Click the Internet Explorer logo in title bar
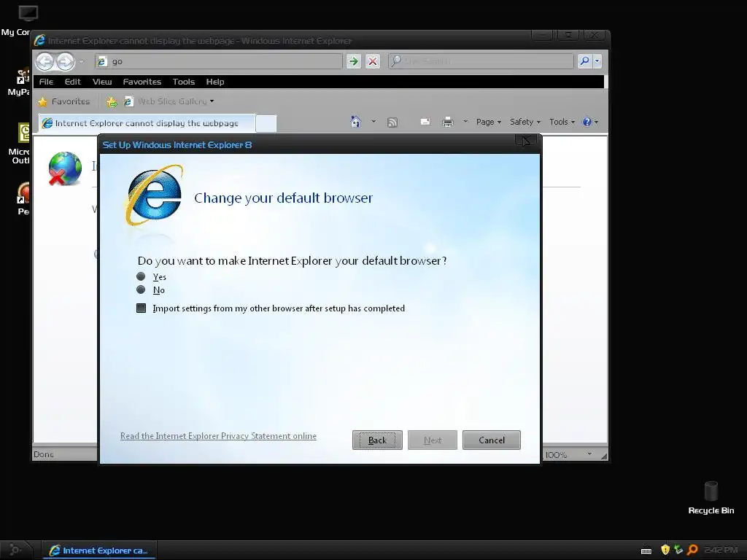The height and width of the screenshot is (560, 747). [x=40, y=41]
